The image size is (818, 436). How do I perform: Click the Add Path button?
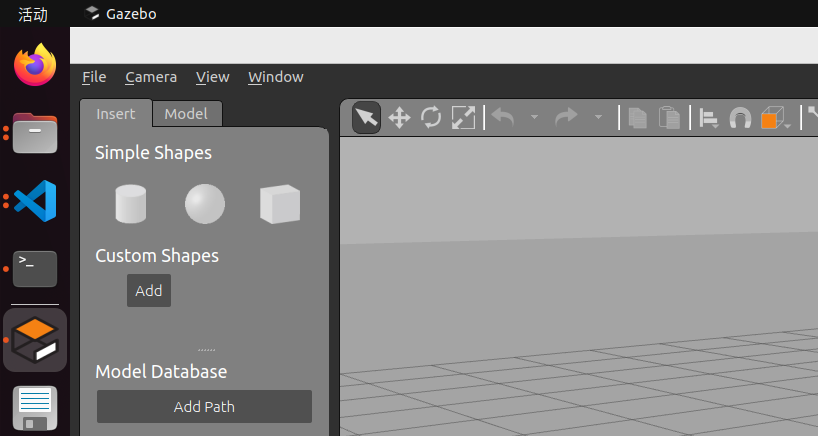pyautogui.click(x=204, y=407)
